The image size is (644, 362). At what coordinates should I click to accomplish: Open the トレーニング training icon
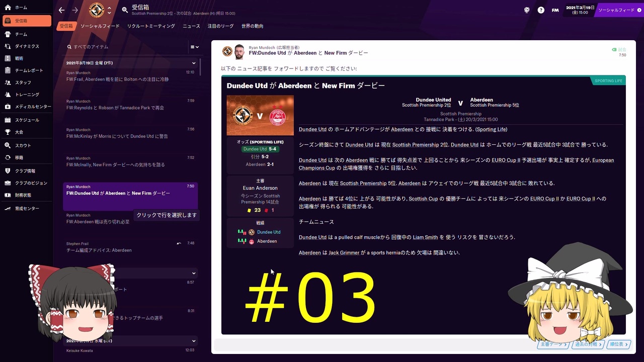point(8,95)
